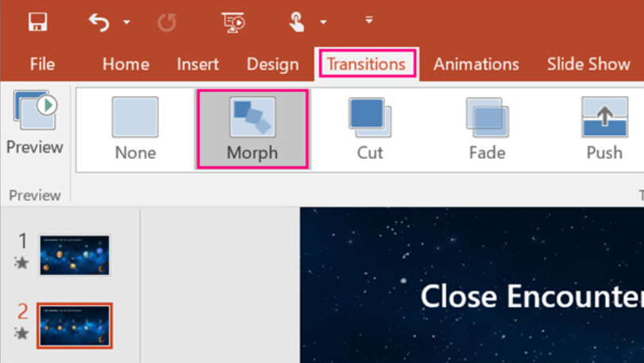The height and width of the screenshot is (363, 644).
Task: Click the Save icon in quick access toolbar
Action: (x=37, y=21)
